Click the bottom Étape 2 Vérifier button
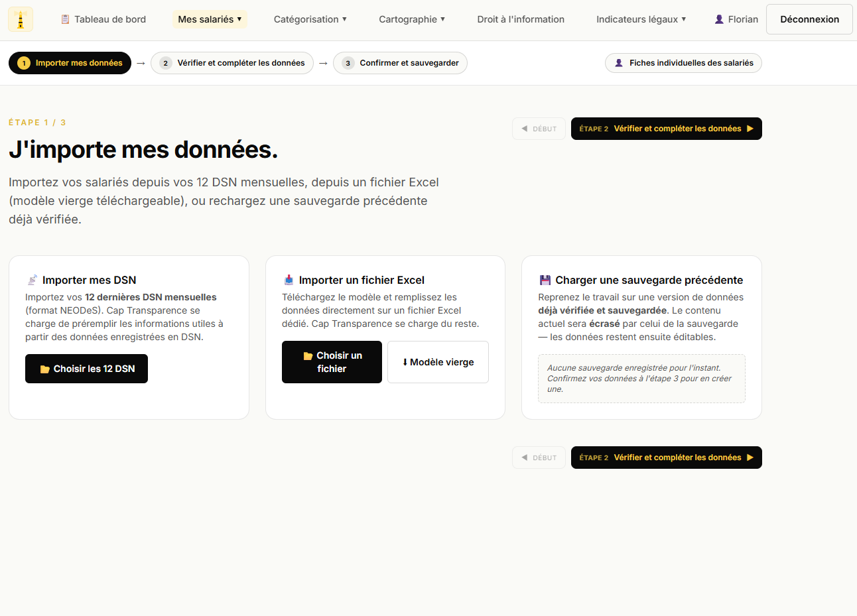This screenshot has height=616, width=857. (666, 458)
